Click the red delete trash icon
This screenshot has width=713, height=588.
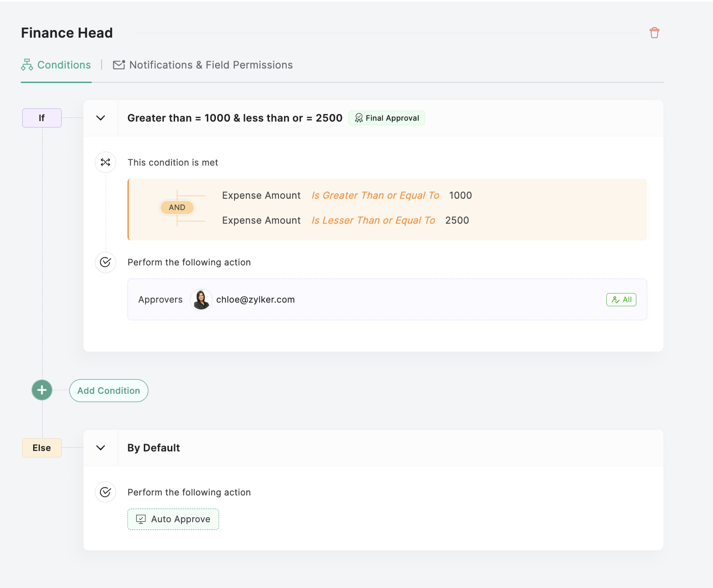[654, 33]
